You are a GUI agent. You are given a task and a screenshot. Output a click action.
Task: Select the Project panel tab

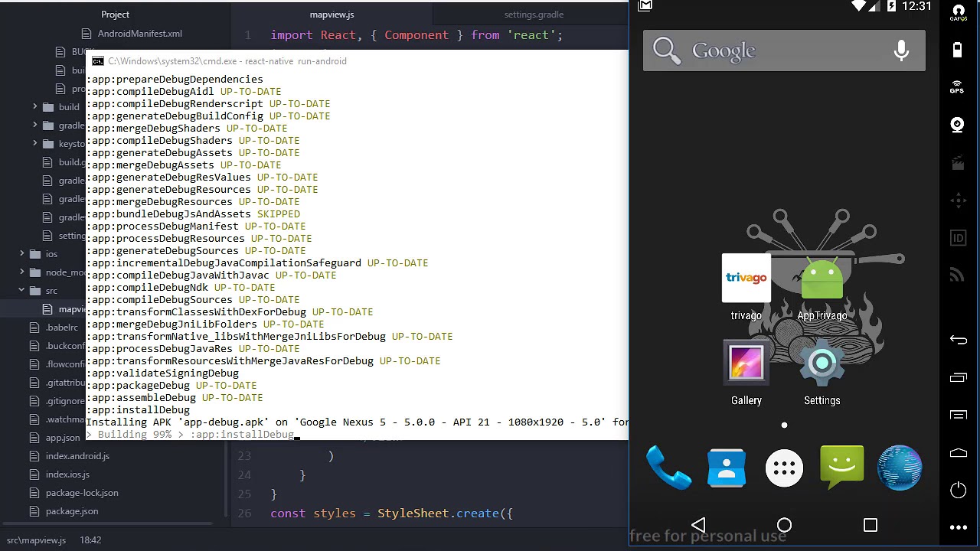point(115,15)
